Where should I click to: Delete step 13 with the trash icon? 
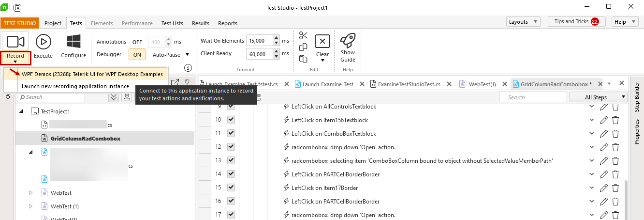click(615, 161)
